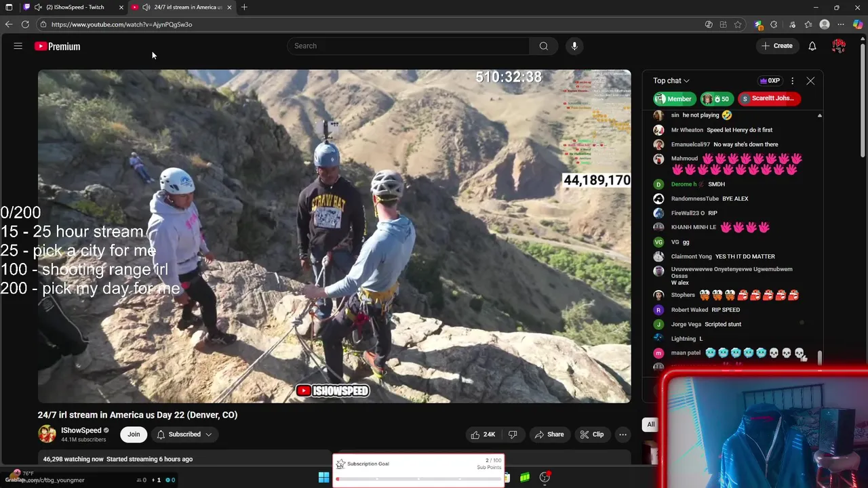The width and height of the screenshot is (868, 488).
Task: Open live chat options three-dot menu
Action: click(792, 81)
